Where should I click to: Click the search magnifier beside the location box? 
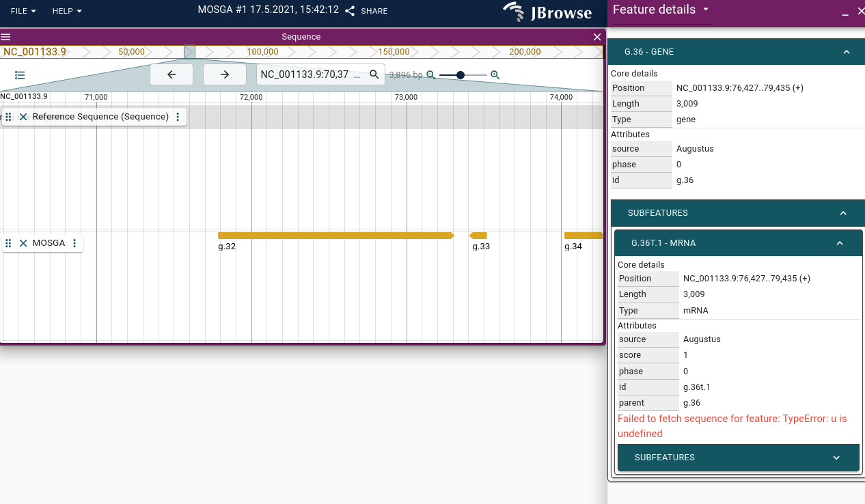point(374,74)
